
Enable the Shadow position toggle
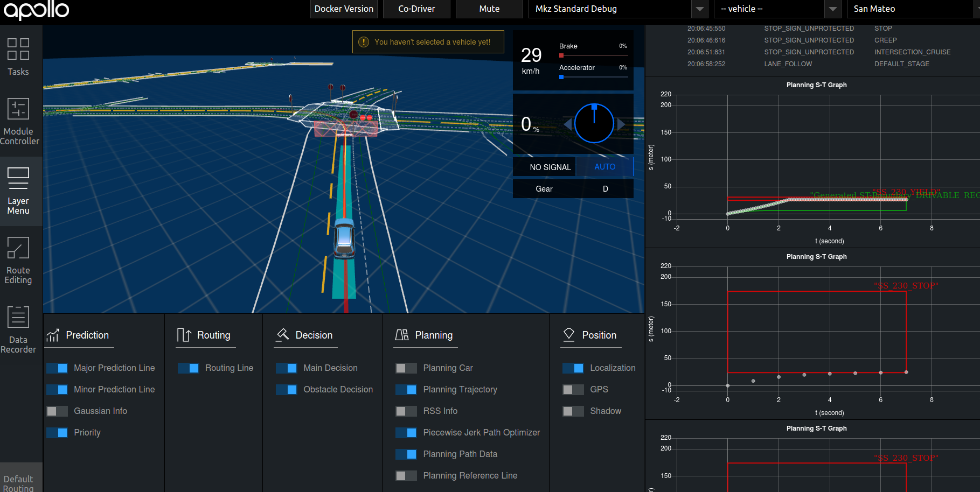[x=573, y=411]
